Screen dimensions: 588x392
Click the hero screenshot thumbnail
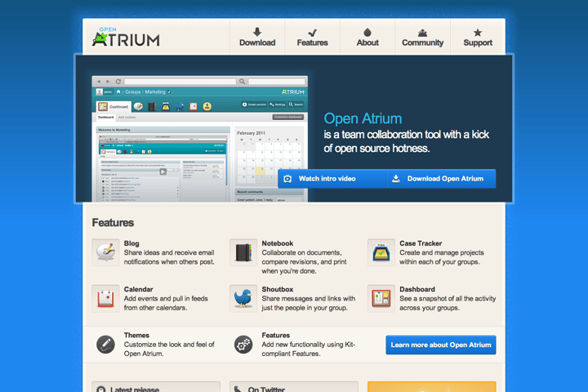pyautogui.click(x=200, y=139)
